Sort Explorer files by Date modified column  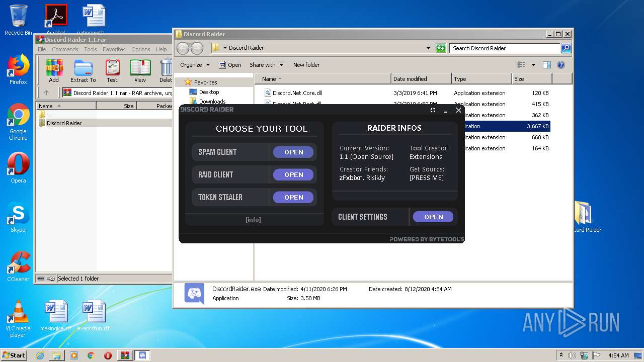click(421, 79)
